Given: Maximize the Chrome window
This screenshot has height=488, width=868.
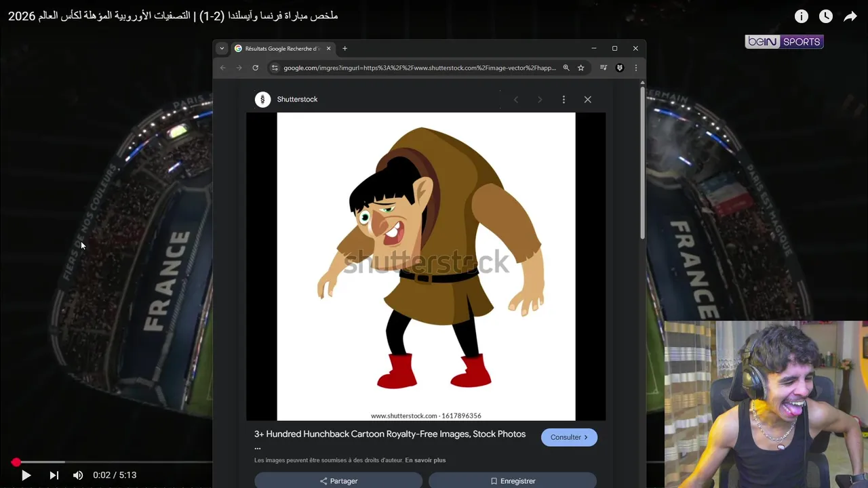Looking at the screenshot, I should pyautogui.click(x=614, y=48).
